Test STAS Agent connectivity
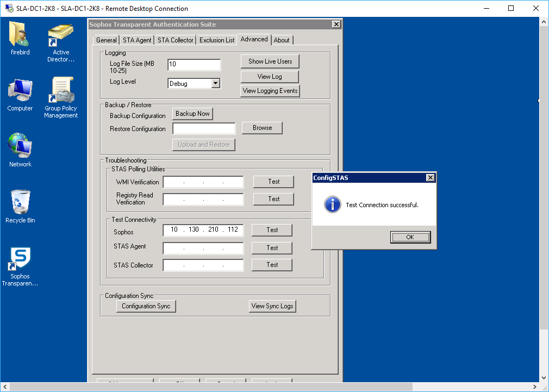 click(x=272, y=248)
